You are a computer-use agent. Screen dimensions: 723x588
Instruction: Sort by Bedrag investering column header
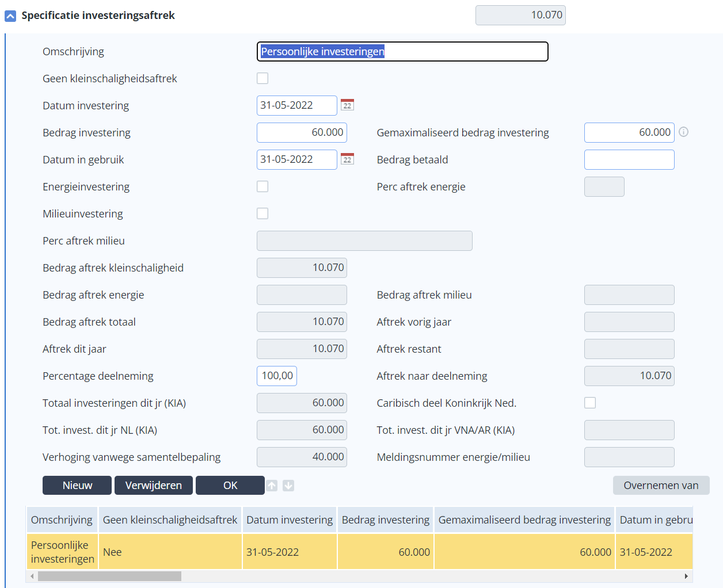coord(386,520)
